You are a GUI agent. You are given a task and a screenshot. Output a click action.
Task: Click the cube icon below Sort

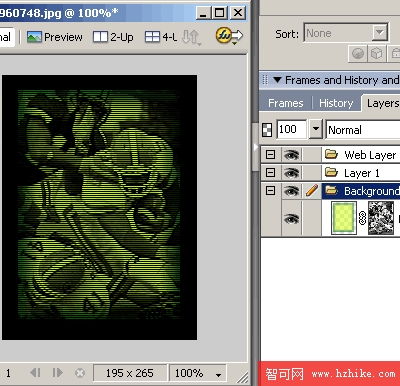point(377,53)
